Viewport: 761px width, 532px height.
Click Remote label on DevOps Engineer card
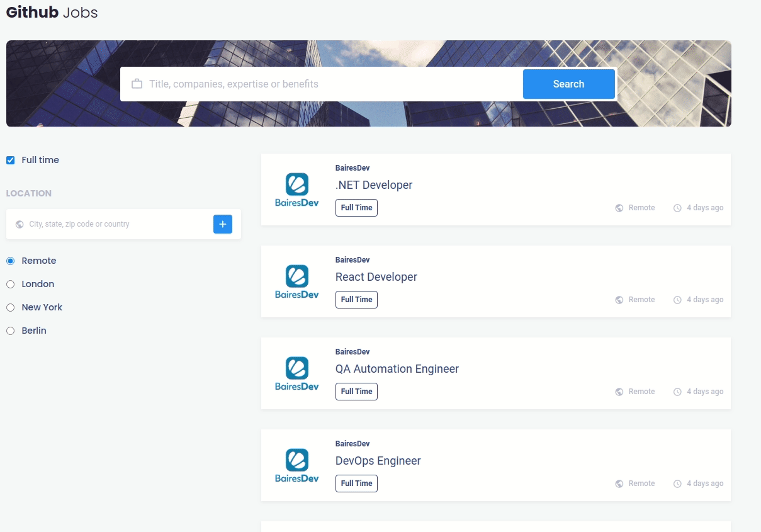click(x=641, y=484)
